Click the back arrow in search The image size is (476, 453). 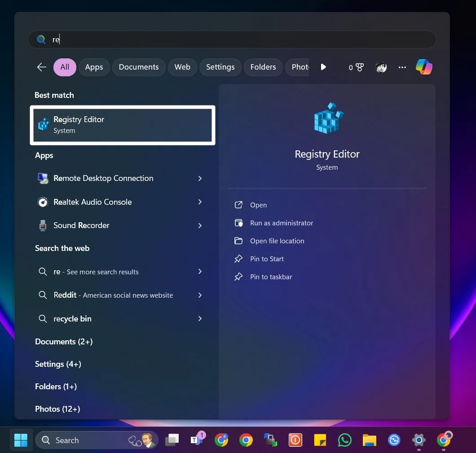coord(41,67)
